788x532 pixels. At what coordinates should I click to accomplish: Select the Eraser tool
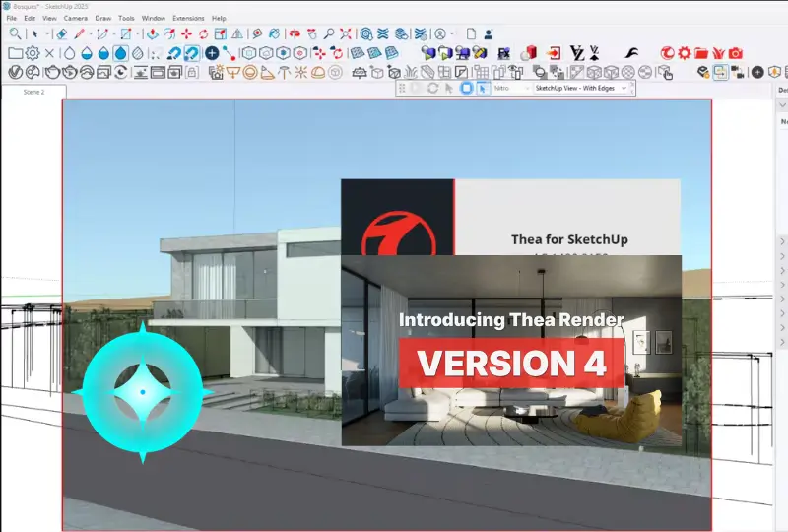61,34
